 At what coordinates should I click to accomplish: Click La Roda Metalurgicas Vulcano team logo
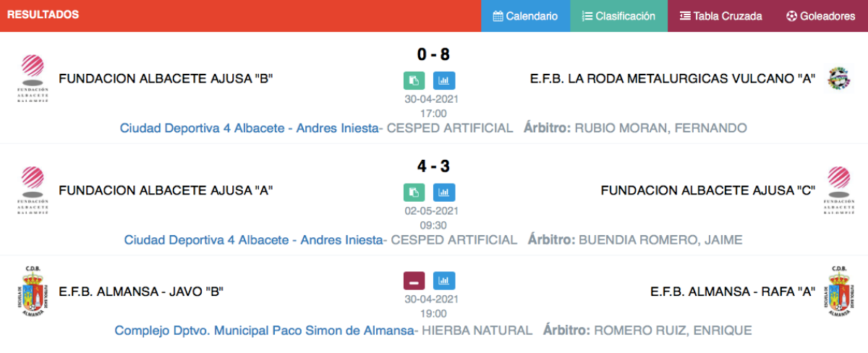click(838, 78)
